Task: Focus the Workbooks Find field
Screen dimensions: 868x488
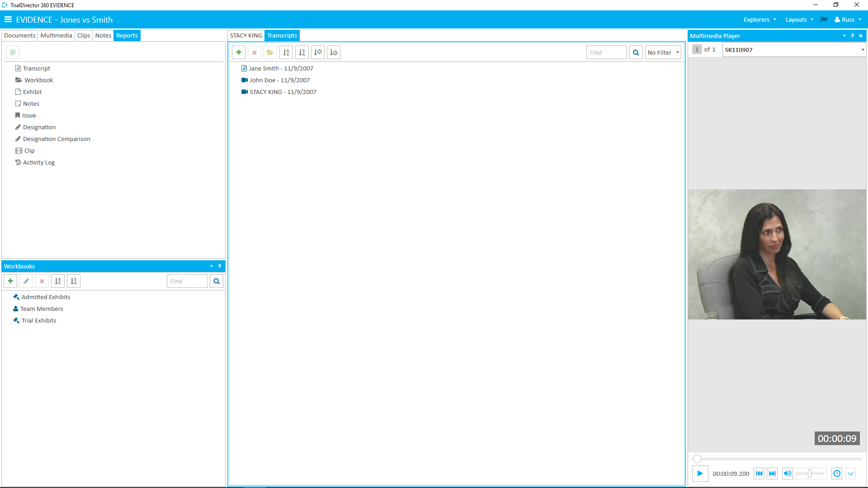Action: [187, 281]
